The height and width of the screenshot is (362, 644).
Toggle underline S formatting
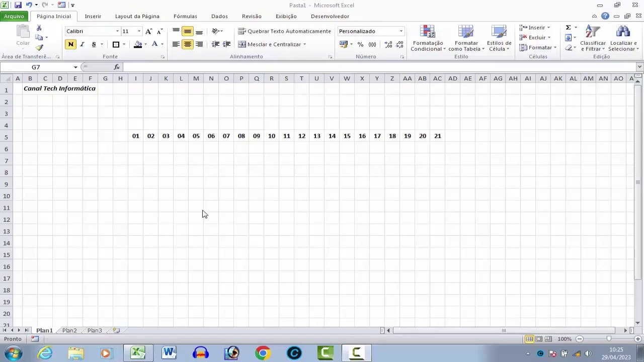click(94, 44)
